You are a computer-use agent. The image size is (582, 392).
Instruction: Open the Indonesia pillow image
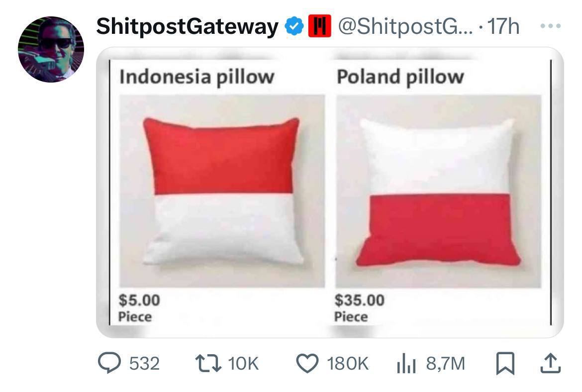(222, 191)
